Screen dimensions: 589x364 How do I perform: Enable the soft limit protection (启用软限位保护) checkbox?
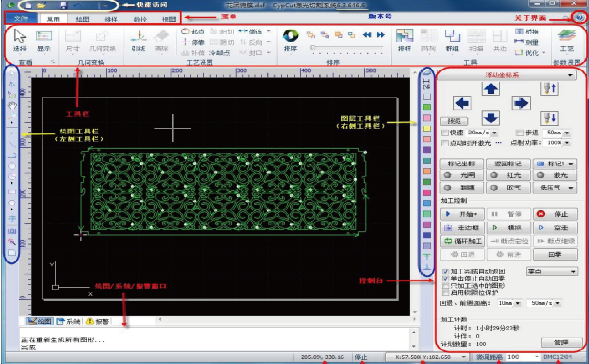(446, 293)
